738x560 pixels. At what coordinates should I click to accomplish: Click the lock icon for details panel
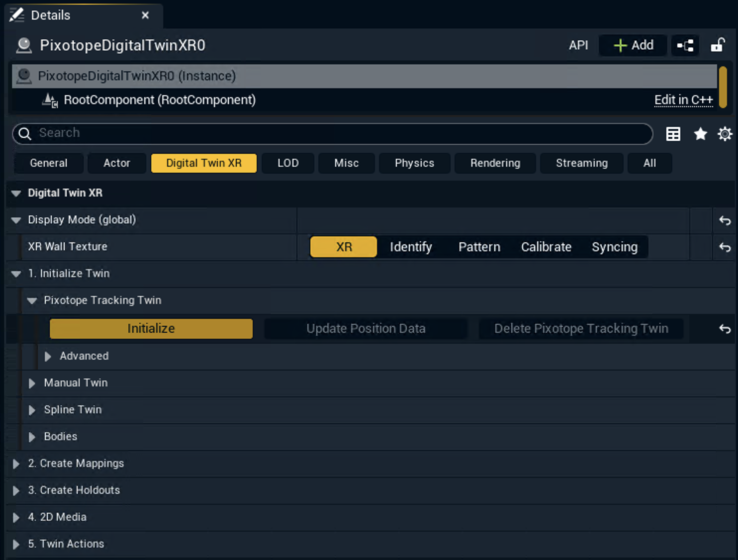(717, 45)
